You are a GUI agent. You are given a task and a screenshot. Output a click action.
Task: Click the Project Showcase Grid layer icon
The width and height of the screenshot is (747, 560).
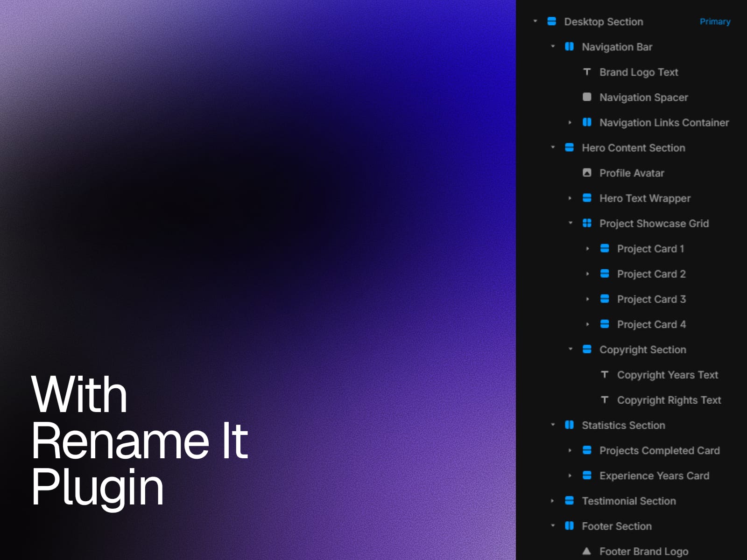pyautogui.click(x=587, y=223)
